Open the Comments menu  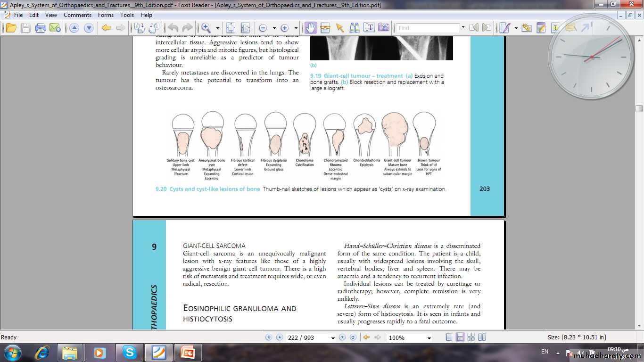pyautogui.click(x=77, y=15)
